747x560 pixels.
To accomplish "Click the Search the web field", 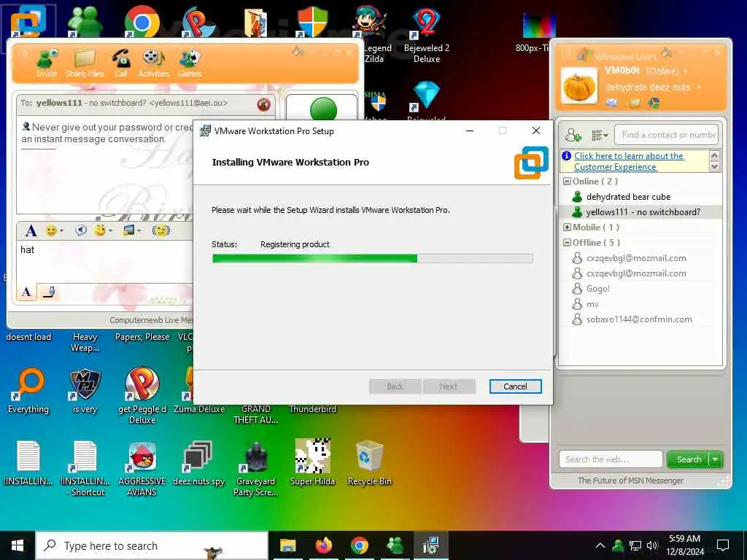I will (x=611, y=459).
